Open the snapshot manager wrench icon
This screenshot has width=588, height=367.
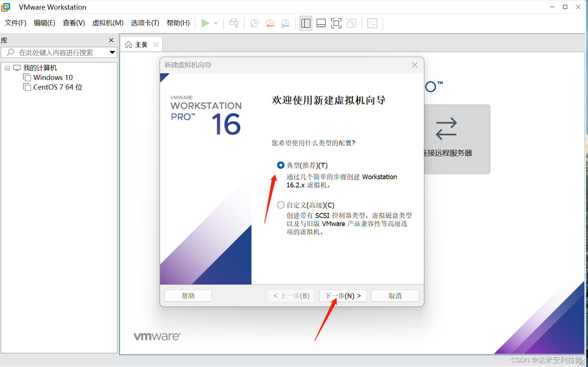pyautogui.click(x=285, y=23)
